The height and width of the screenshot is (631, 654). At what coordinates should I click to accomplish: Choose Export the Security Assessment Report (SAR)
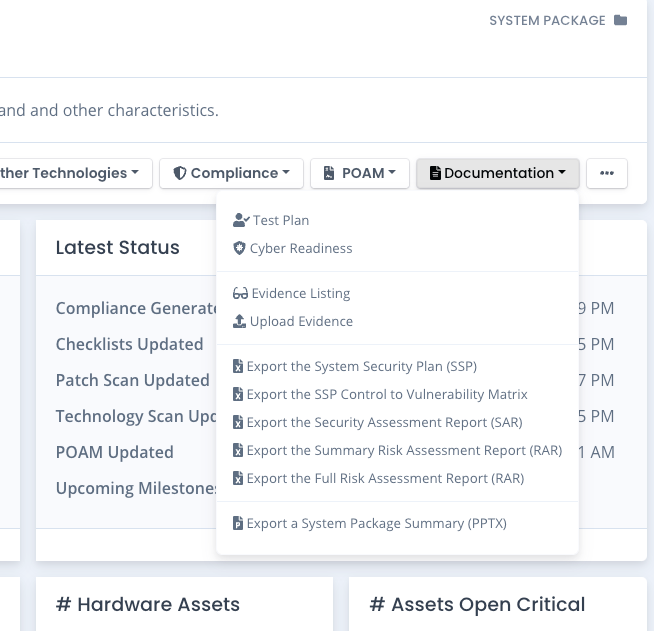[x=384, y=423]
